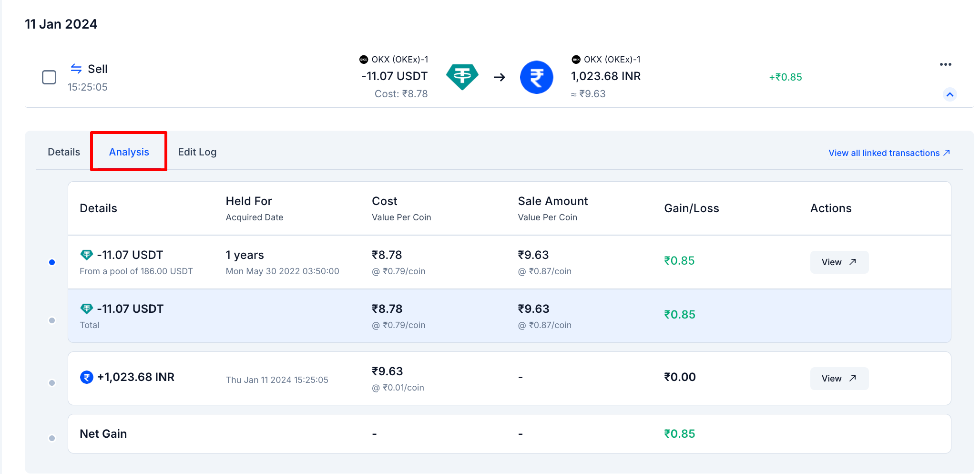Image resolution: width=980 pixels, height=474 pixels.
Task: Click View button for the INR row
Action: click(839, 379)
